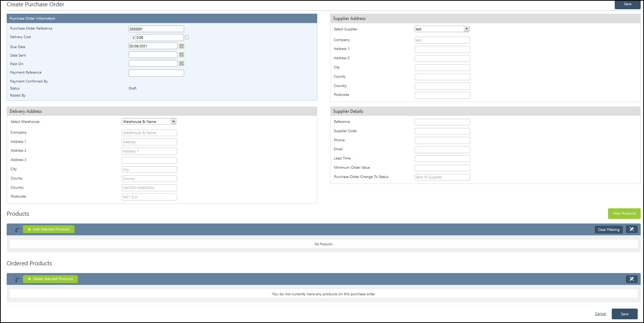Click the Delivery Address Postcode field

149,197
